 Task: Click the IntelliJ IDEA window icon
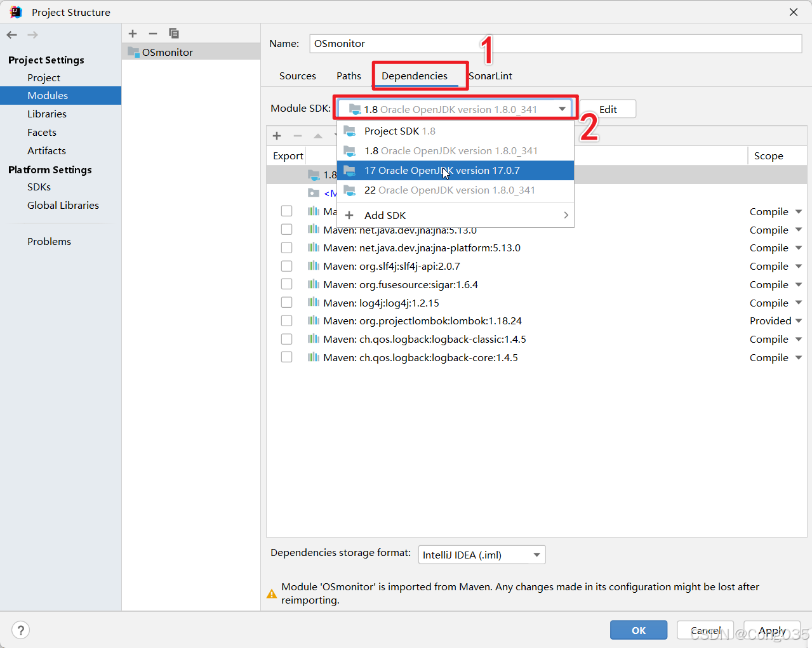(x=16, y=12)
